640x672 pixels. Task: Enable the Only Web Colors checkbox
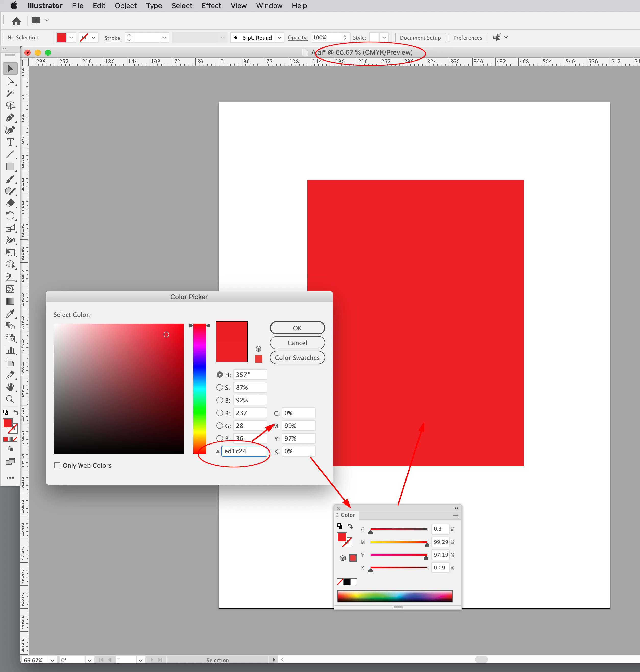pyautogui.click(x=57, y=465)
